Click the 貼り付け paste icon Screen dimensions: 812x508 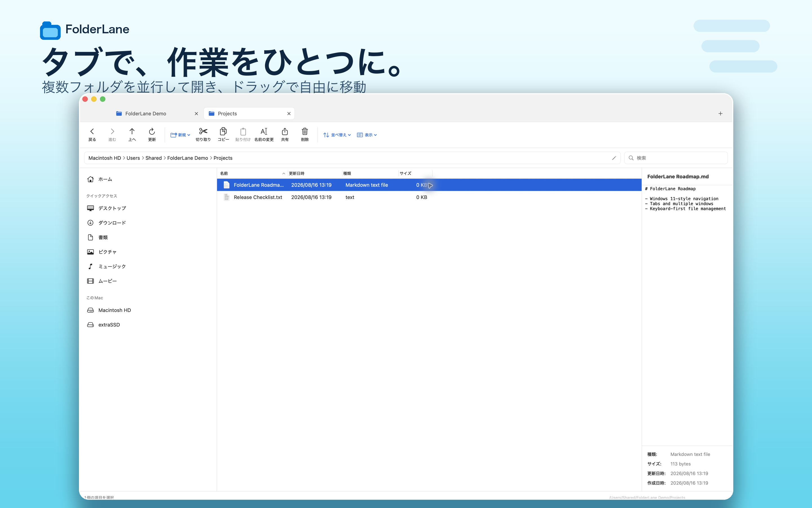tap(243, 134)
